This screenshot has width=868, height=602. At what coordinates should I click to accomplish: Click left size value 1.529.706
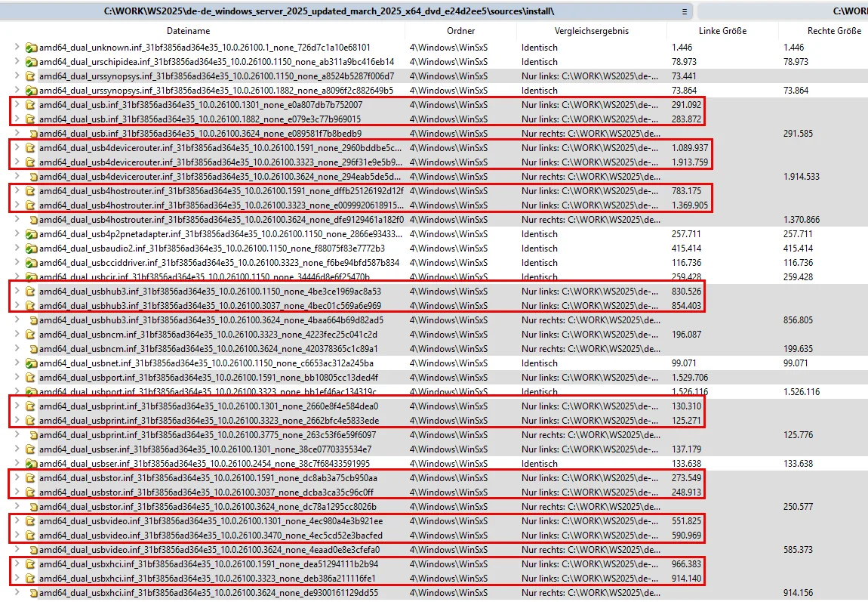tap(690, 378)
